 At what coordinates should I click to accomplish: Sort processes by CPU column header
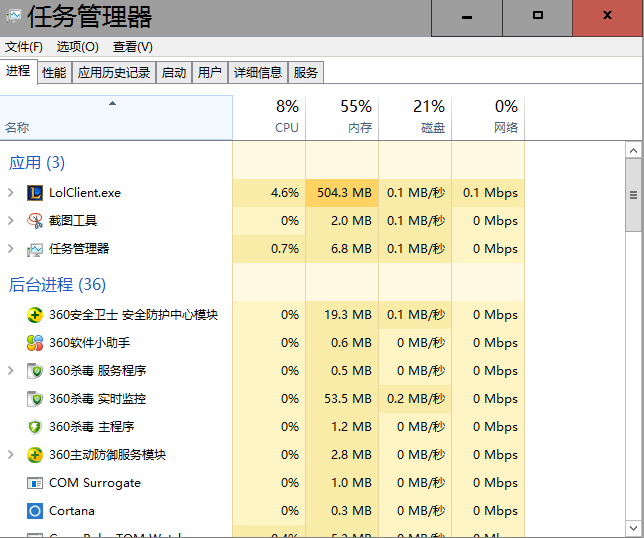[x=286, y=117]
